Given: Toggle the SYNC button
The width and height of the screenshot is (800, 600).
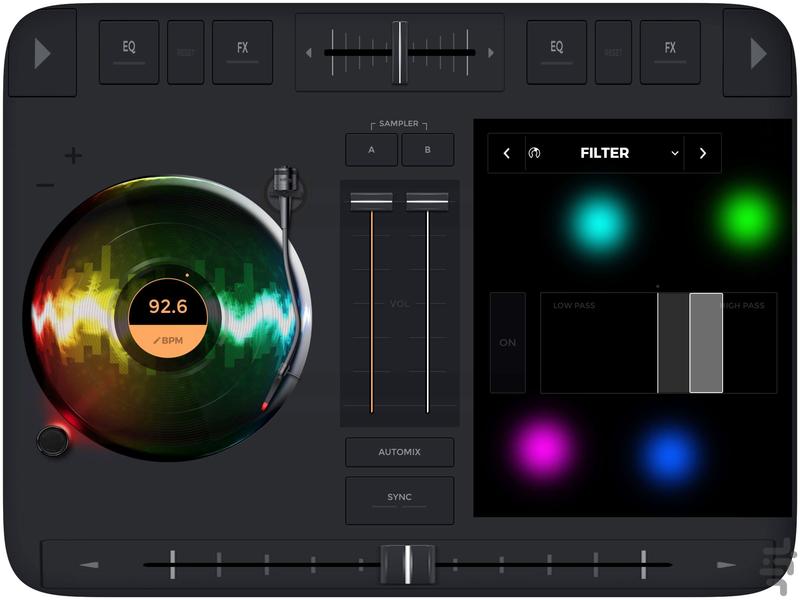Looking at the screenshot, I should (x=399, y=499).
